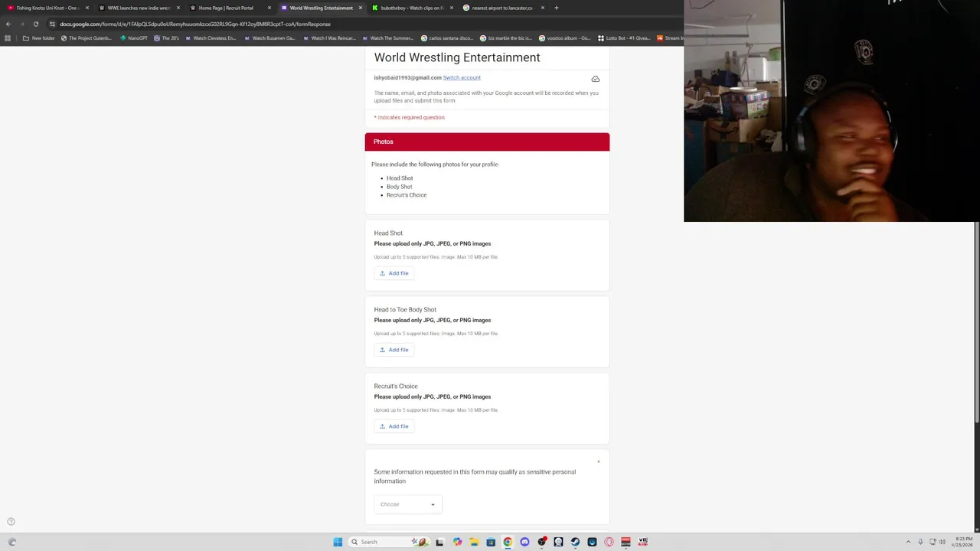Open File Explorer from taskbar
Viewport: 980px width, 551px height.
474,542
